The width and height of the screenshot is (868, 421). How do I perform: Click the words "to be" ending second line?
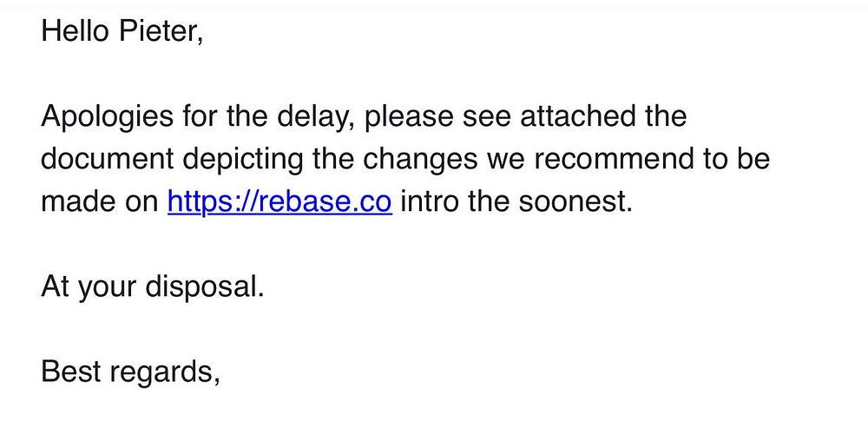coord(743,159)
